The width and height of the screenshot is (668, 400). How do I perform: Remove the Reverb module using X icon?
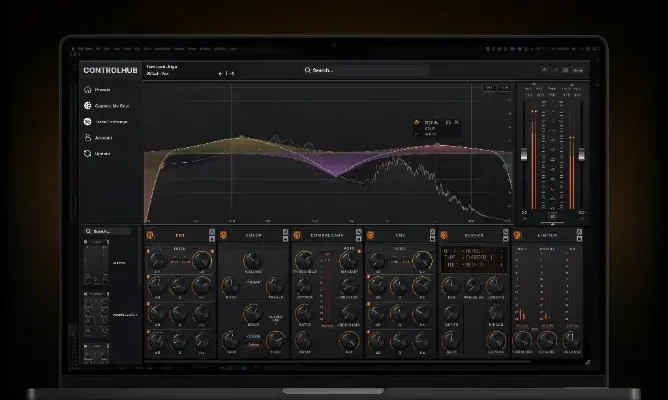[x=505, y=231]
